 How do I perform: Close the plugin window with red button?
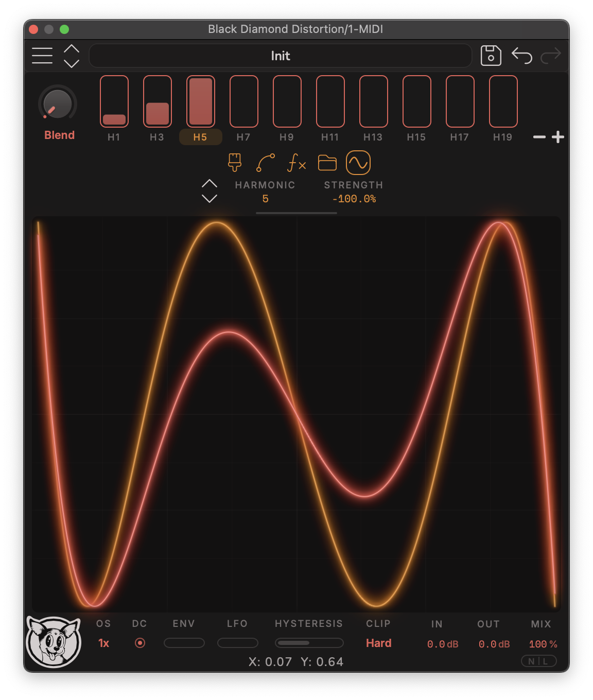[x=34, y=29]
